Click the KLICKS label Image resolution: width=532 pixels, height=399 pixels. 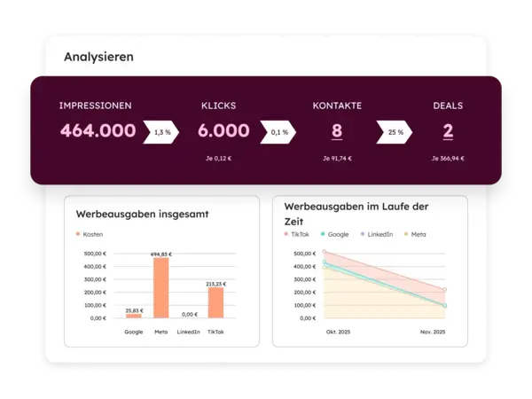[x=218, y=106]
